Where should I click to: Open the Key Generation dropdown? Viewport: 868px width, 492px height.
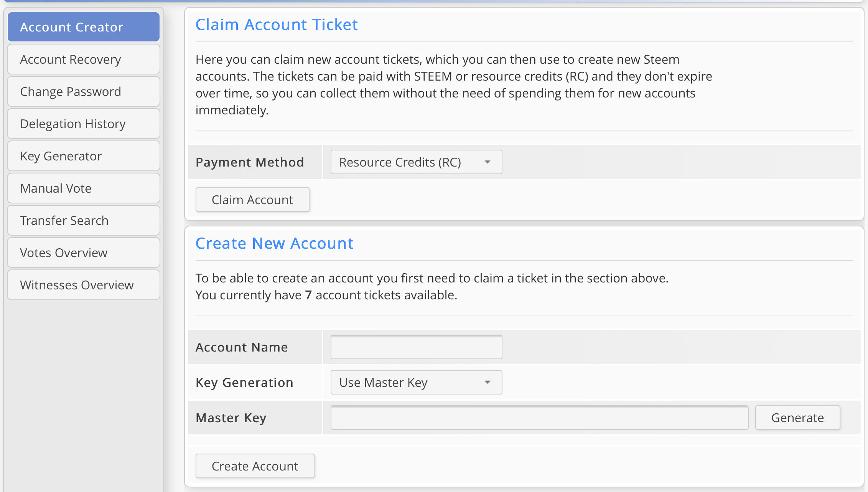[416, 383]
